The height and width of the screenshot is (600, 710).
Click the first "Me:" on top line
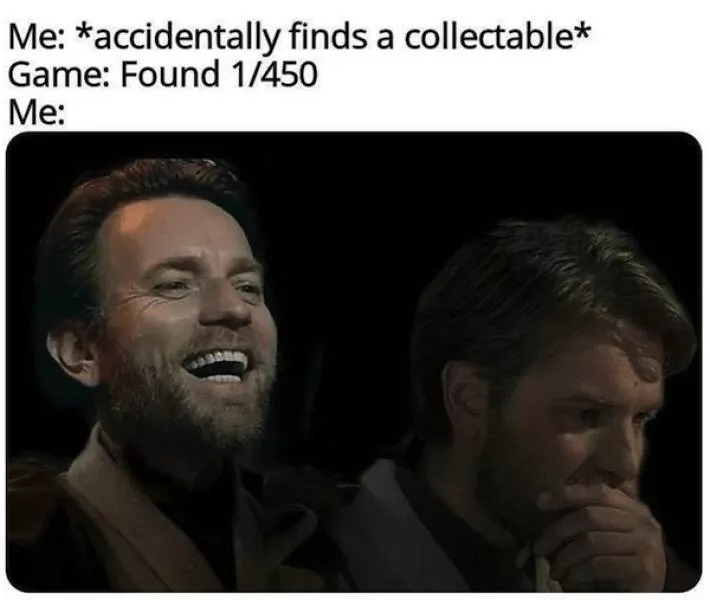pos(36,37)
